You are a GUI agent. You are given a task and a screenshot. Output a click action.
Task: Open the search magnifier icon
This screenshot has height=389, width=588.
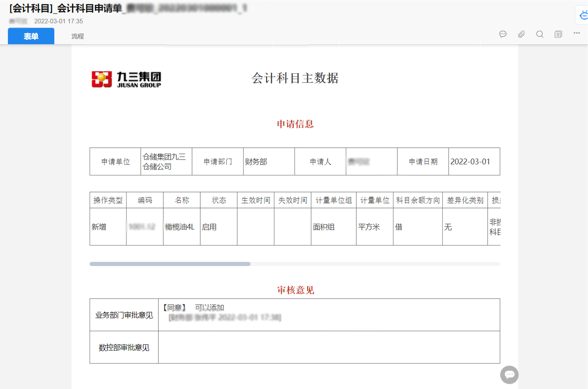point(539,34)
